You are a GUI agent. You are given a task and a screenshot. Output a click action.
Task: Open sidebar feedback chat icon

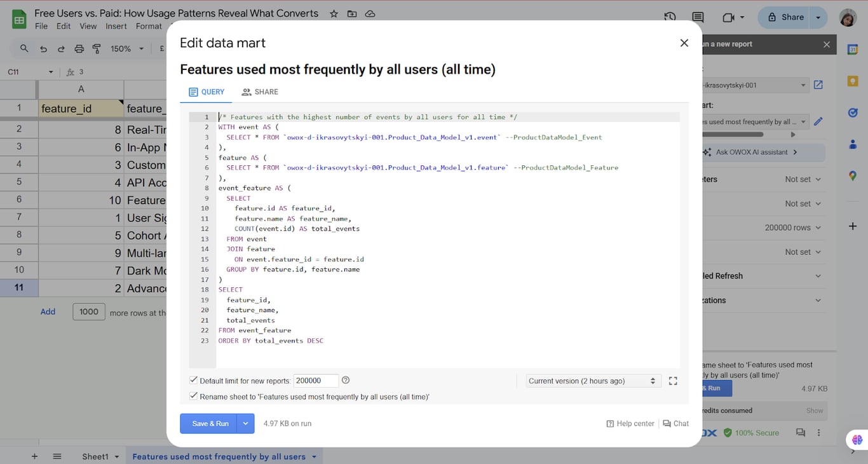coord(801,432)
